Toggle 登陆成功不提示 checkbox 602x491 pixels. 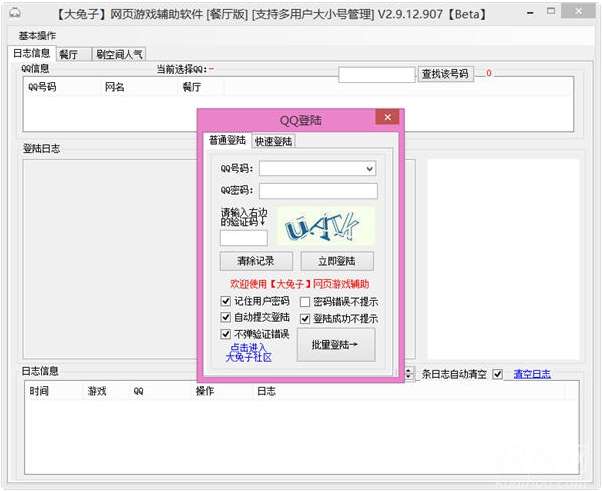point(305,319)
